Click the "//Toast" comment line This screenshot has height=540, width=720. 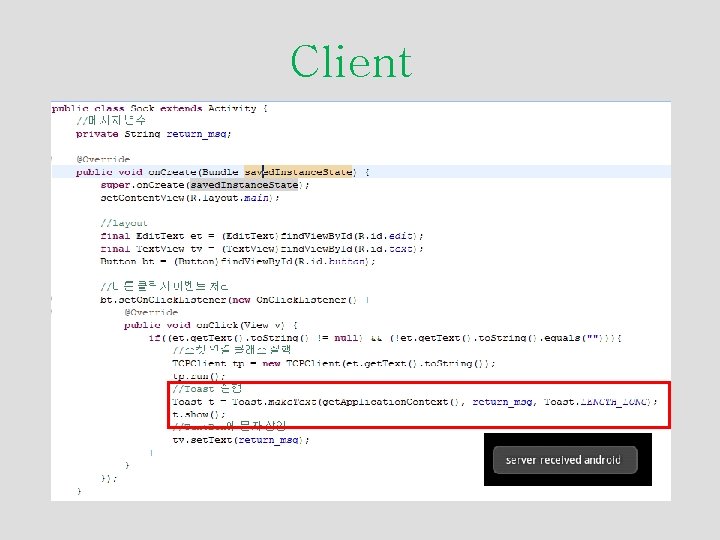(x=207, y=389)
